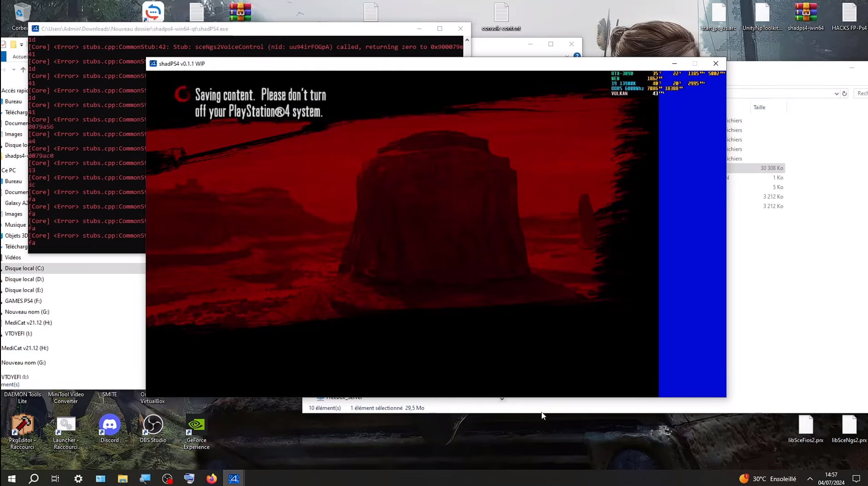Open taskbar Search magnifier
868x486 pixels.
[x=33, y=478]
